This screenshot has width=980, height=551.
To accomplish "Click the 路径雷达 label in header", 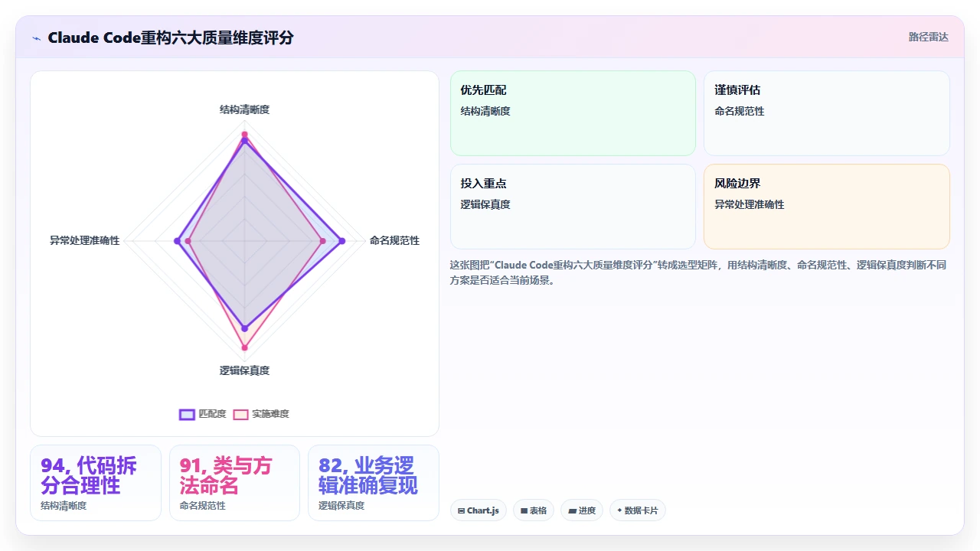I will point(928,37).
